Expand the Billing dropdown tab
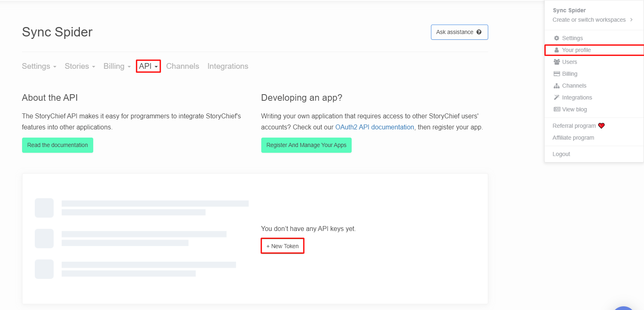This screenshot has width=644, height=310. [117, 66]
